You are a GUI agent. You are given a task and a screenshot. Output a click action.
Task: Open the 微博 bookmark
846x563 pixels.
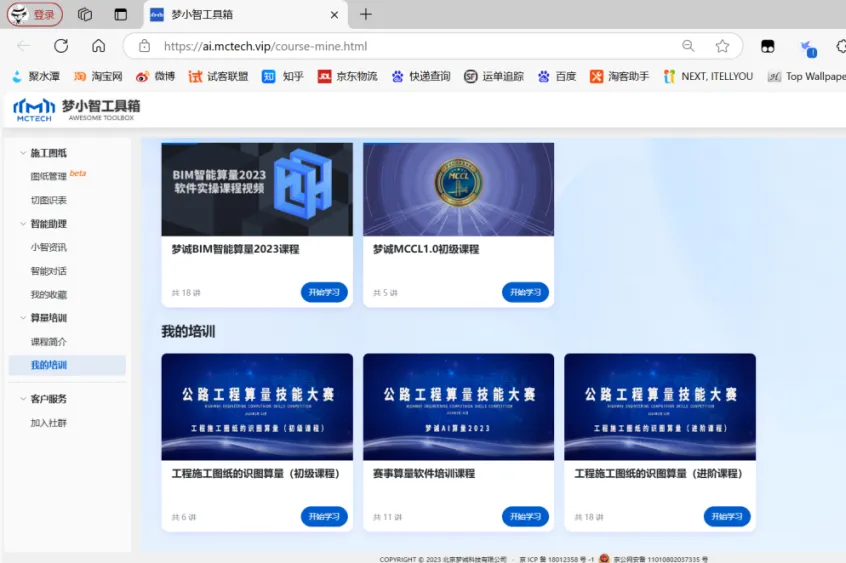tap(155, 77)
